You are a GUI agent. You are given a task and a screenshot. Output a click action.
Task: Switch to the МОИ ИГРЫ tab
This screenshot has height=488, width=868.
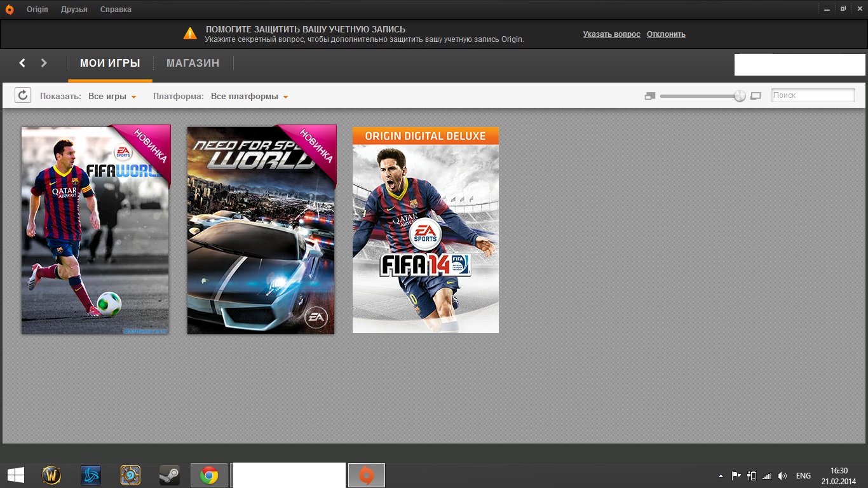tap(110, 64)
